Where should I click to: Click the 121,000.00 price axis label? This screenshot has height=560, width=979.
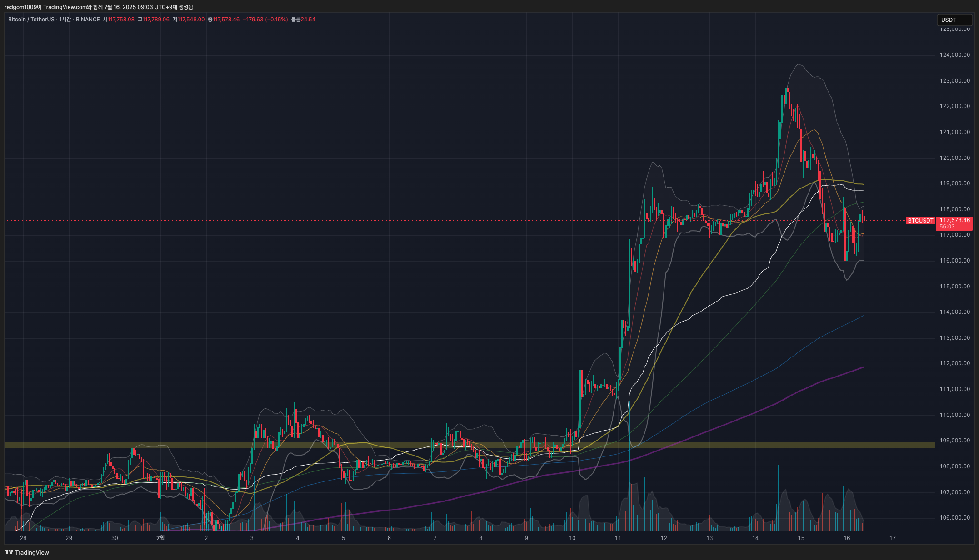[x=955, y=132]
